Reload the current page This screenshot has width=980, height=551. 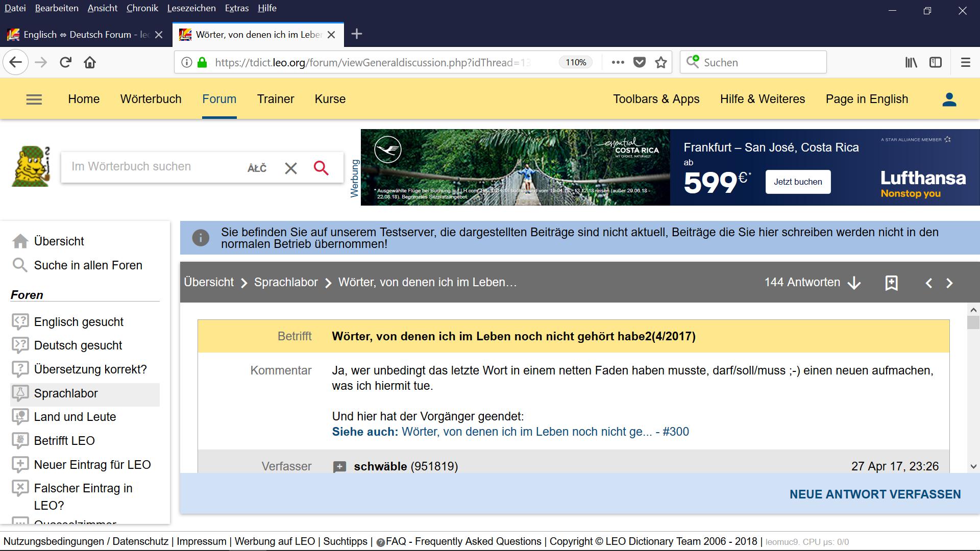65,62
